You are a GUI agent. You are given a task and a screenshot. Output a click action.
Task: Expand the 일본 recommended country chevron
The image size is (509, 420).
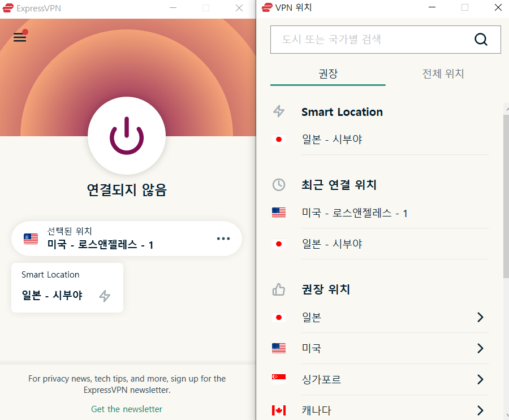(x=480, y=317)
